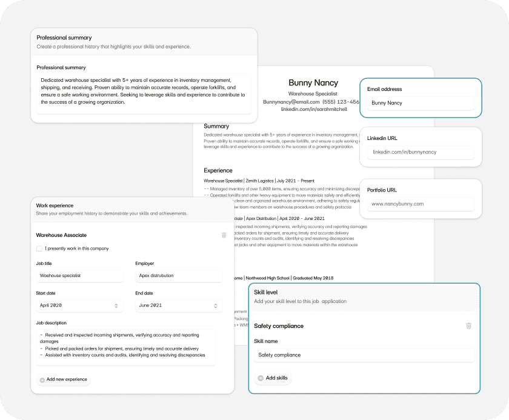Viewport: 509px width, 420px height.
Task: Click the Job title field with Warehouse specialist
Action: pyautogui.click(x=79, y=276)
